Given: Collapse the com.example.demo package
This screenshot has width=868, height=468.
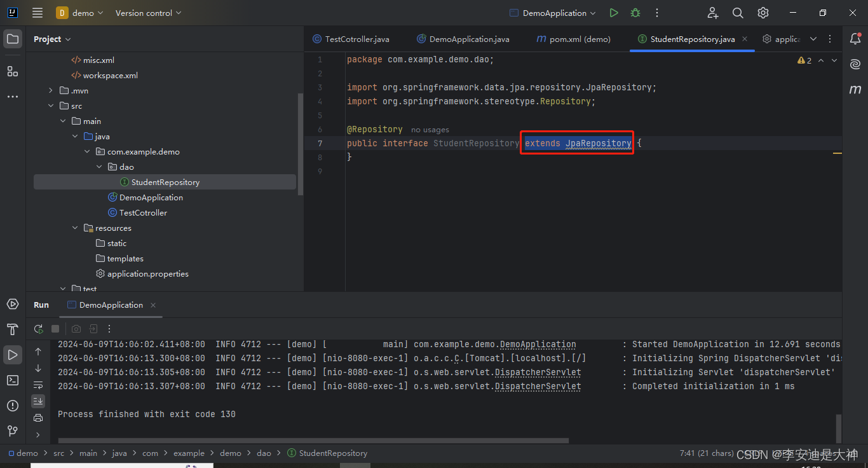Looking at the screenshot, I should (87, 152).
